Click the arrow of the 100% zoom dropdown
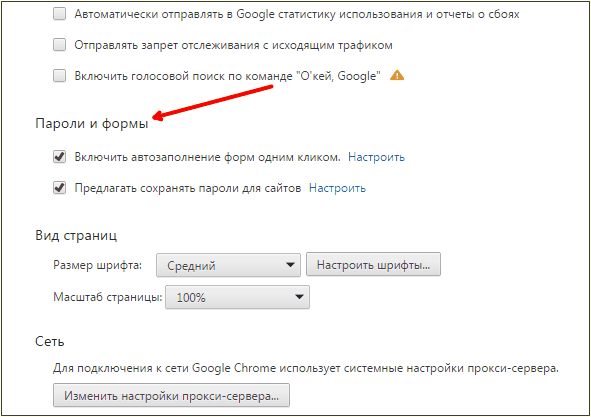 (x=299, y=297)
